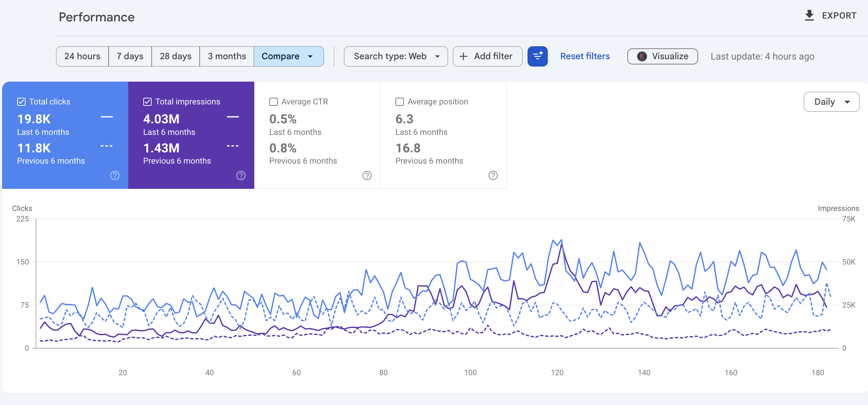Open the Daily granularity dropdown
The width and height of the screenshot is (868, 405).
click(x=831, y=102)
